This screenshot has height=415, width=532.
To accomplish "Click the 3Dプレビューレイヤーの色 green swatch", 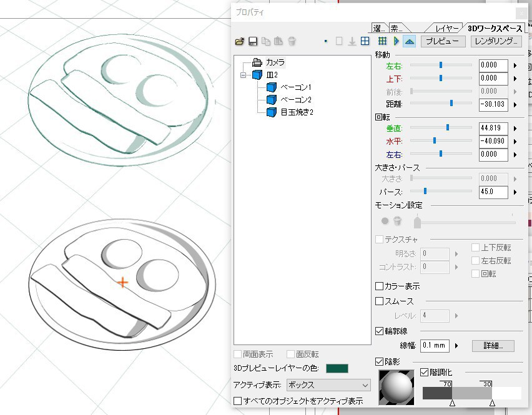I will (x=337, y=368).
